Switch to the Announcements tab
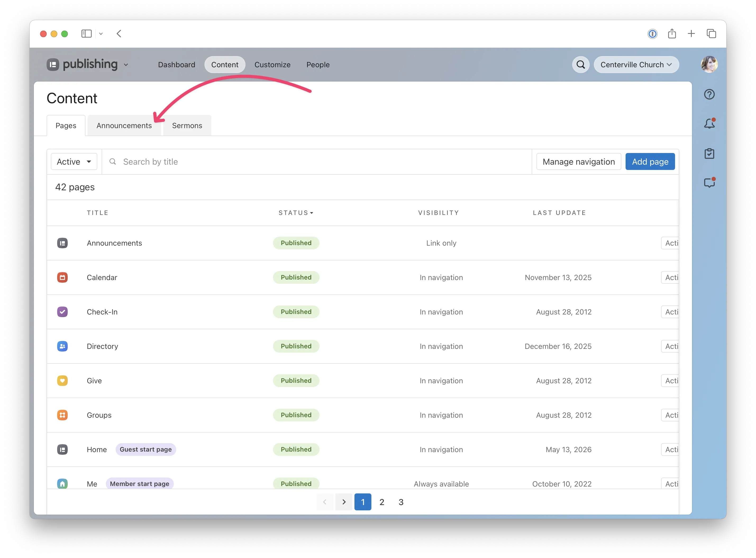 coord(124,126)
